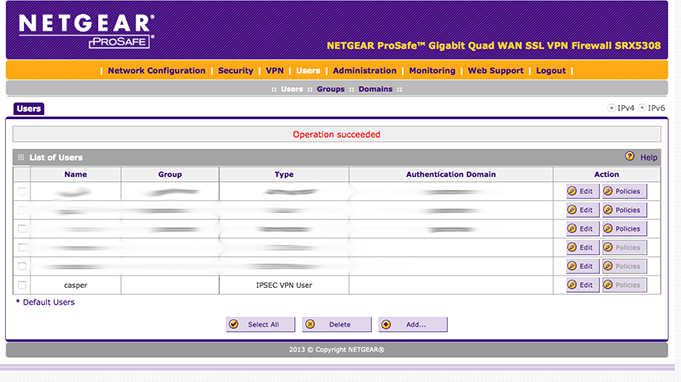Open the Help link
This screenshot has height=382, width=681.
(649, 158)
